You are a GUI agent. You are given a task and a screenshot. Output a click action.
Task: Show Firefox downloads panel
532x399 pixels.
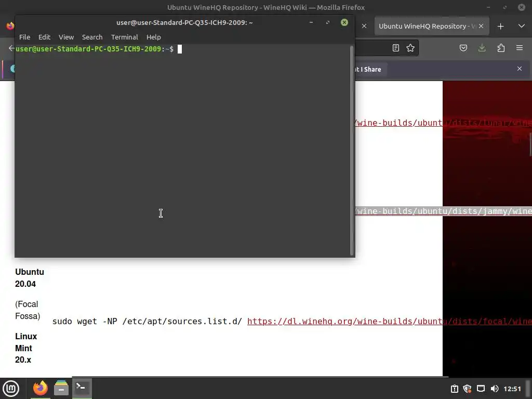click(482, 48)
